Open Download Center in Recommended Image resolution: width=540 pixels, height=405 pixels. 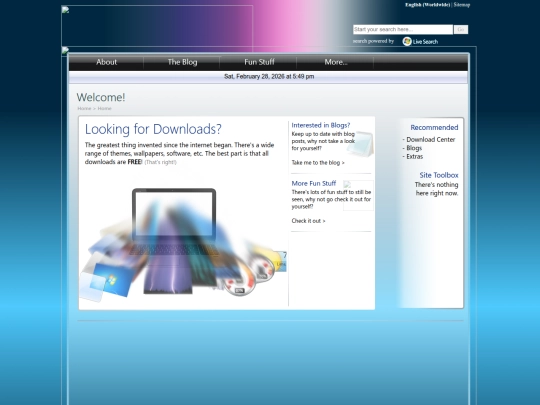pyautogui.click(x=430, y=139)
